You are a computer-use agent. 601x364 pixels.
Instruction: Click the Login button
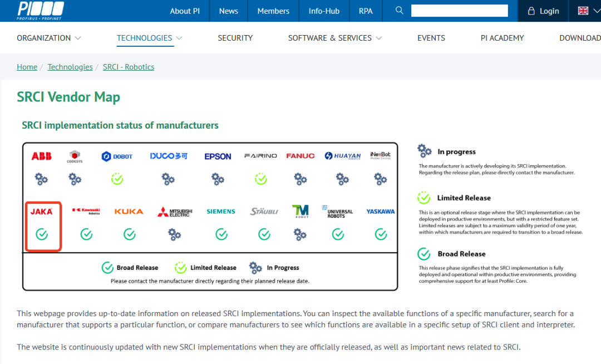pyautogui.click(x=543, y=11)
